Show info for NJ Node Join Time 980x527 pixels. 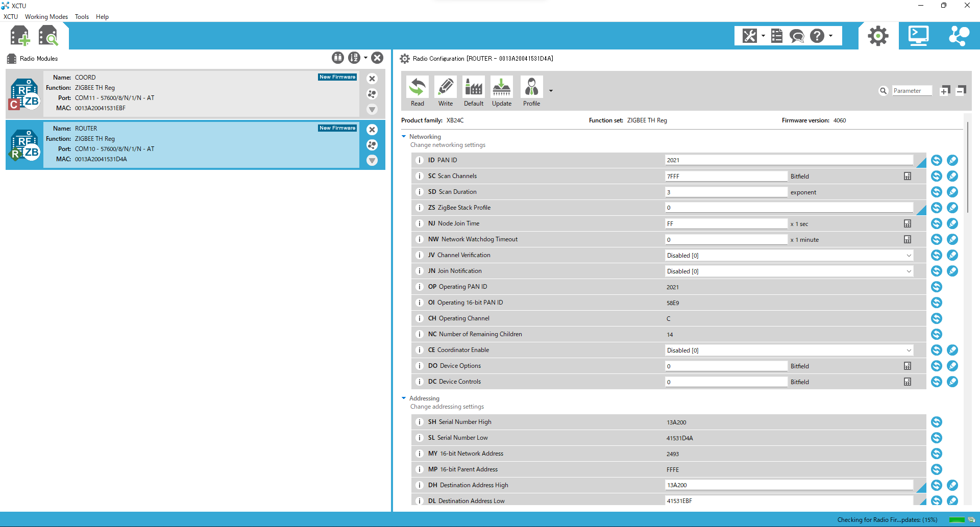pos(420,223)
